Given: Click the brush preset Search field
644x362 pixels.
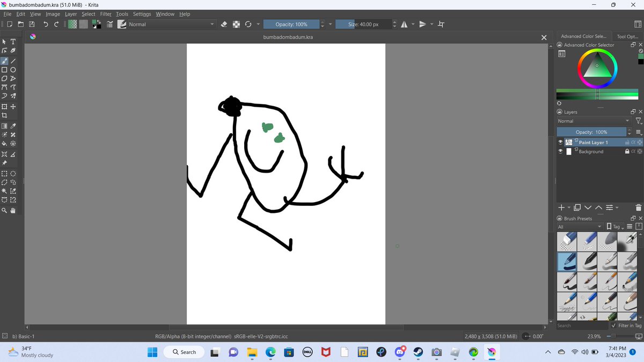Looking at the screenshot, I should coord(582,326).
